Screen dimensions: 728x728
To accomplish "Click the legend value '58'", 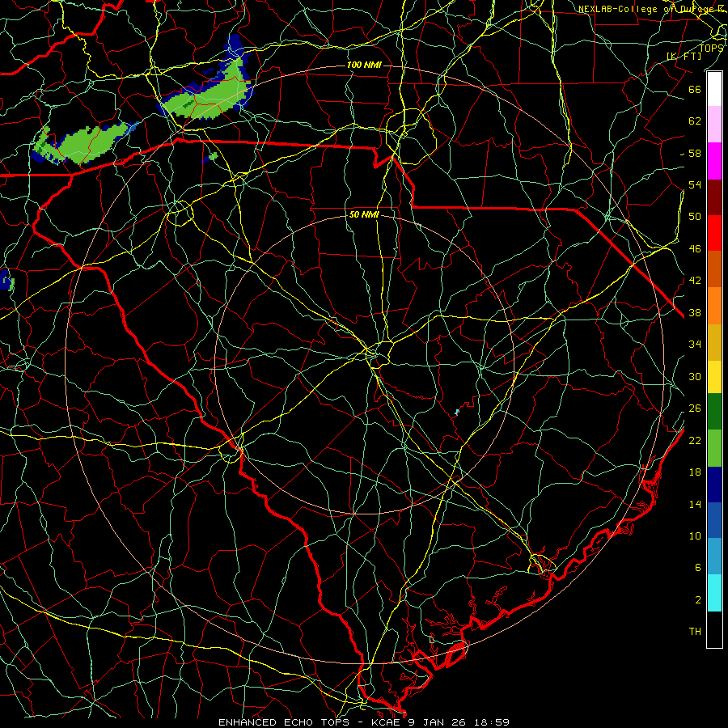I will click(695, 153).
